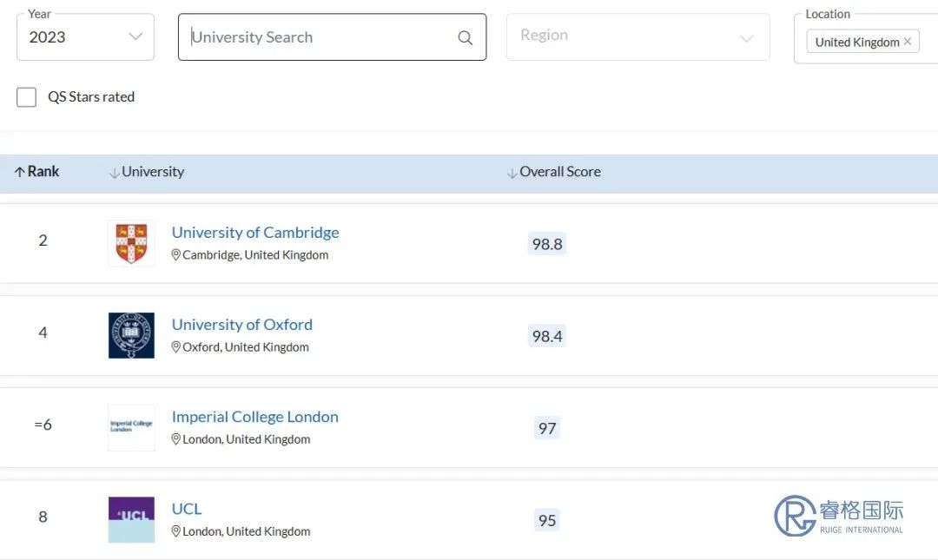The width and height of the screenshot is (938, 560).
Task: Open UCL purple logo
Action: tap(132, 520)
